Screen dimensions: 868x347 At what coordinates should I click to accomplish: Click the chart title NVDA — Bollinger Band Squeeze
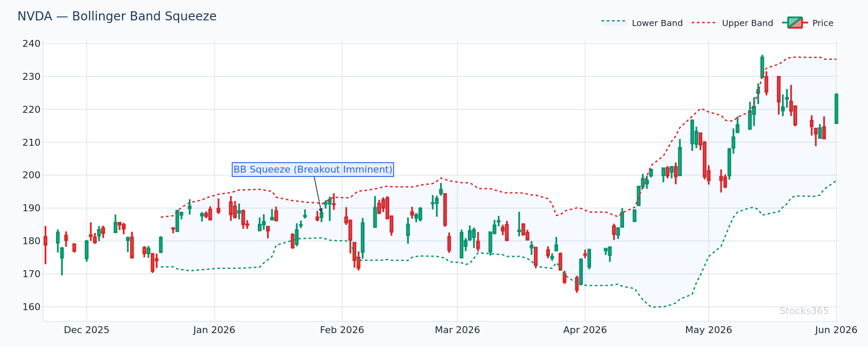pyautogui.click(x=117, y=16)
